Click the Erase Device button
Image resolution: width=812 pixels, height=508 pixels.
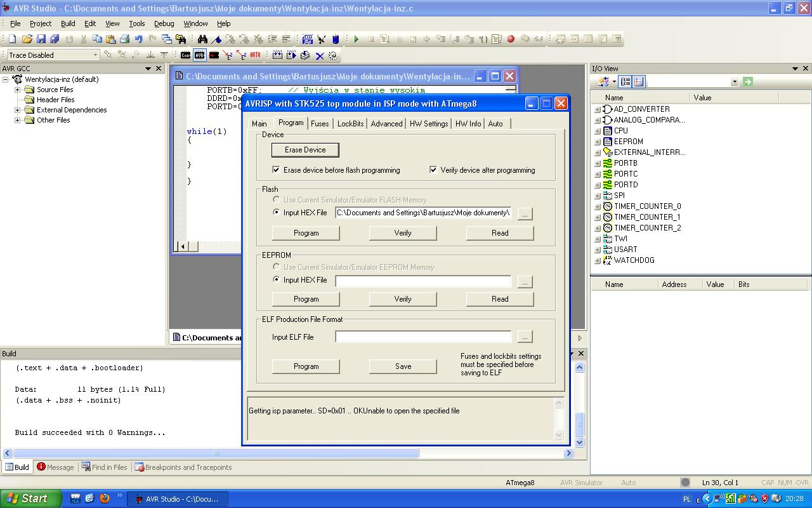tap(305, 150)
